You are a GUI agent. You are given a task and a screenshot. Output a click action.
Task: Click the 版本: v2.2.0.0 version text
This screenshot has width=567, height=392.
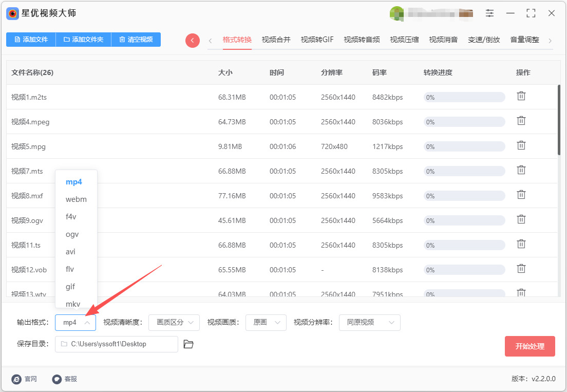[534, 379]
